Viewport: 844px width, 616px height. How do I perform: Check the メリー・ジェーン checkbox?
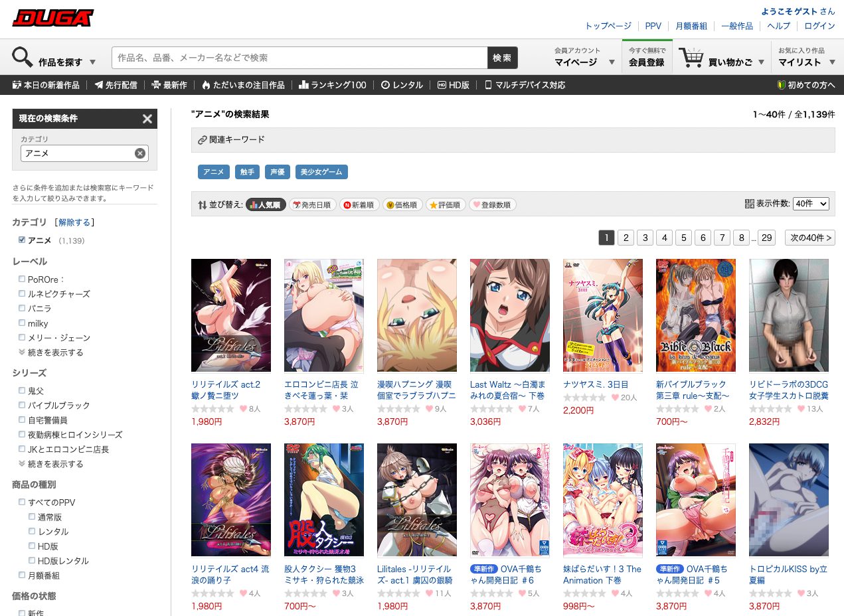[x=22, y=338]
